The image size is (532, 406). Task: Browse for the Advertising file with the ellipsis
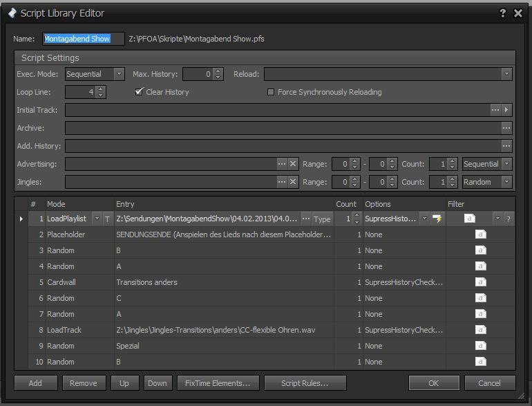282,164
